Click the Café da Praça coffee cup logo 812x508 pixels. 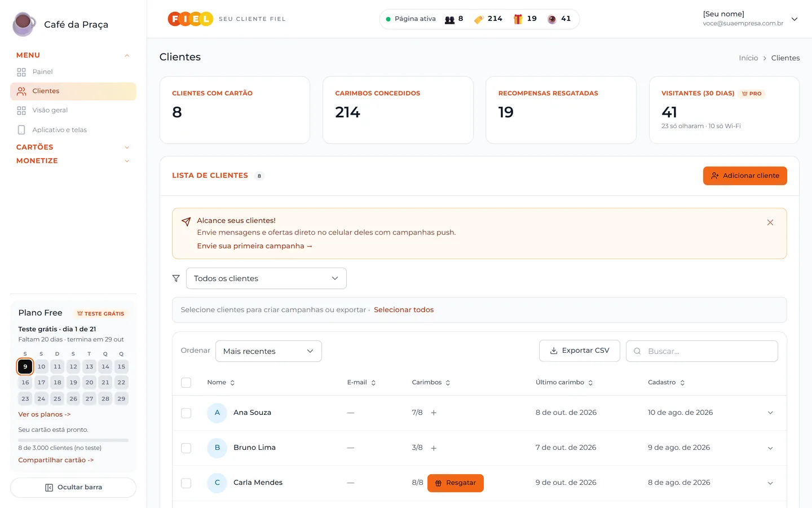coord(24,24)
